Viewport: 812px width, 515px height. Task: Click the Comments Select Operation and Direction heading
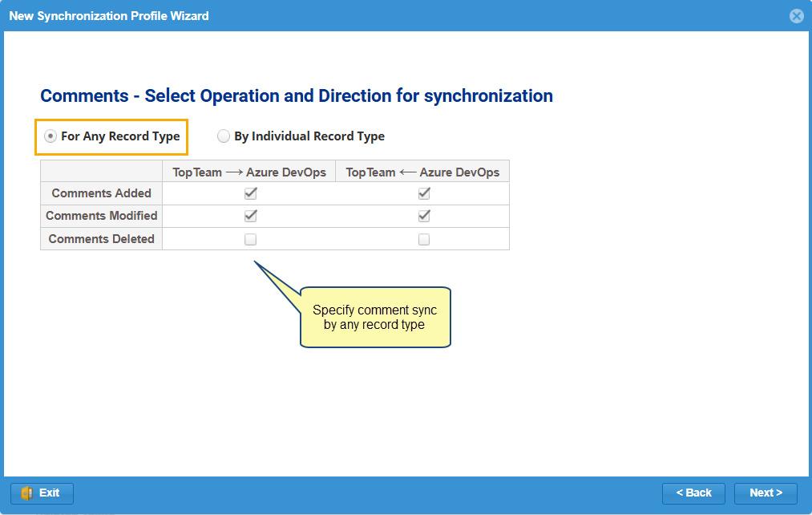pyautogui.click(x=297, y=96)
